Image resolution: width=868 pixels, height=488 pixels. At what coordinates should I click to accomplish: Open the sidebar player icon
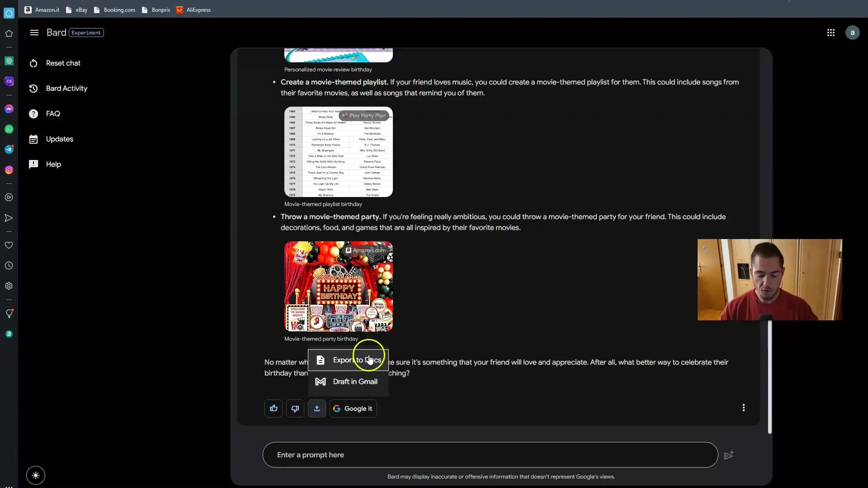tap(9, 197)
